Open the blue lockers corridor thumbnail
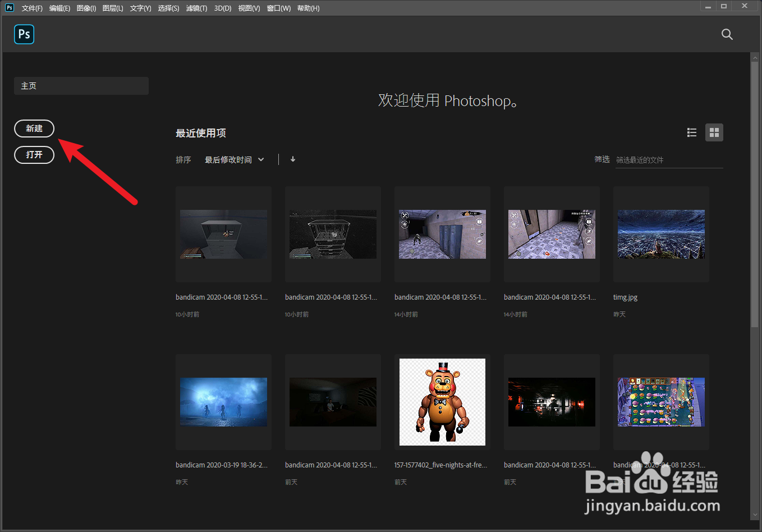This screenshot has width=762, height=532. [x=442, y=234]
